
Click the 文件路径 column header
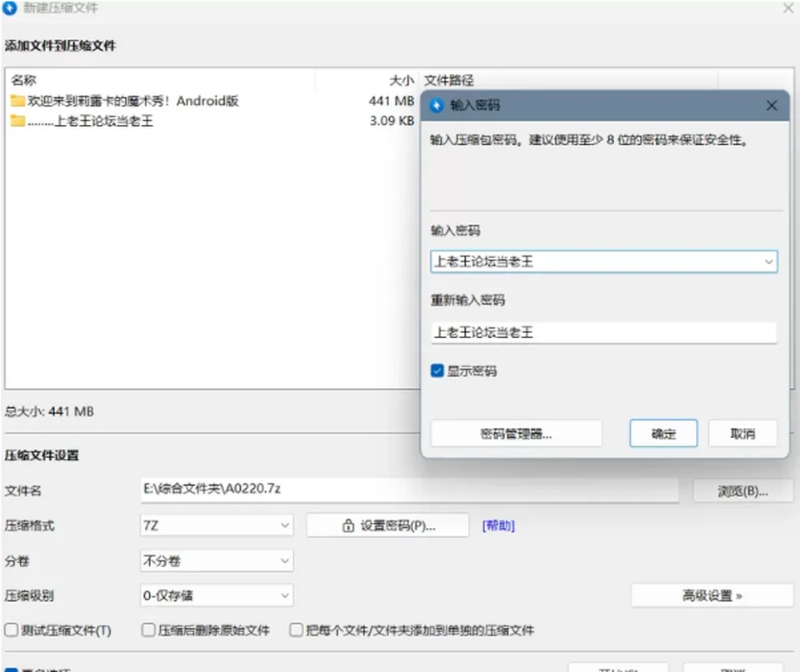(449, 80)
